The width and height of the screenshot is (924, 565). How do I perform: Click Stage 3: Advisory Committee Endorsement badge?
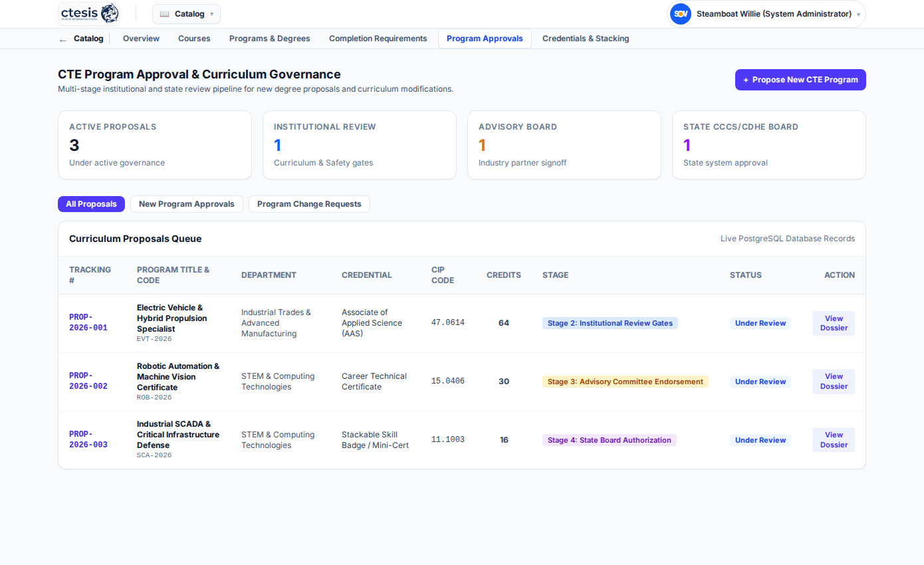point(626,382)
